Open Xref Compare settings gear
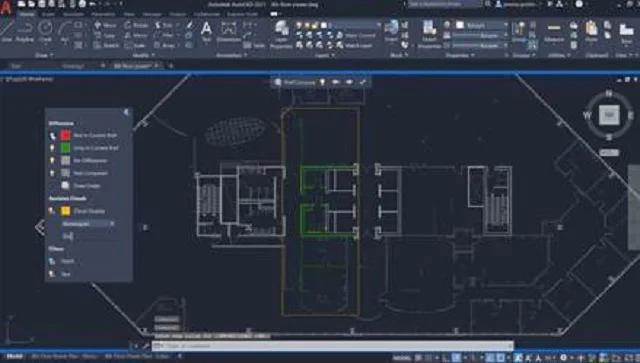The width and height of the screenshot is (640, 363). click(x=278, y=82)
